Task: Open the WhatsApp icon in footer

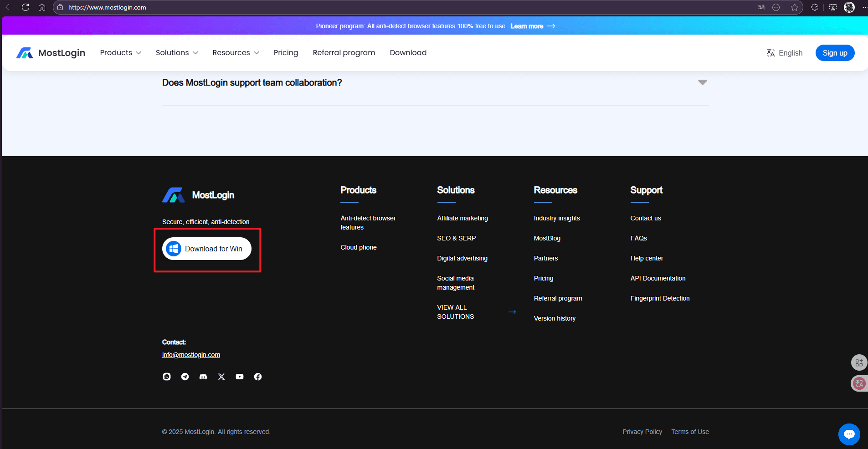Action: pyautogui.click(x=166, y=377)
